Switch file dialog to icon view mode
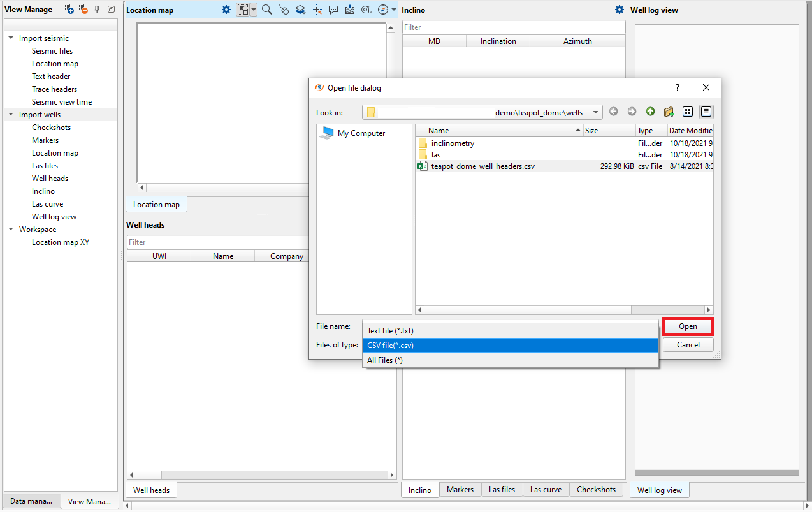Screen dimensions: 812x512 pos(688,112)
